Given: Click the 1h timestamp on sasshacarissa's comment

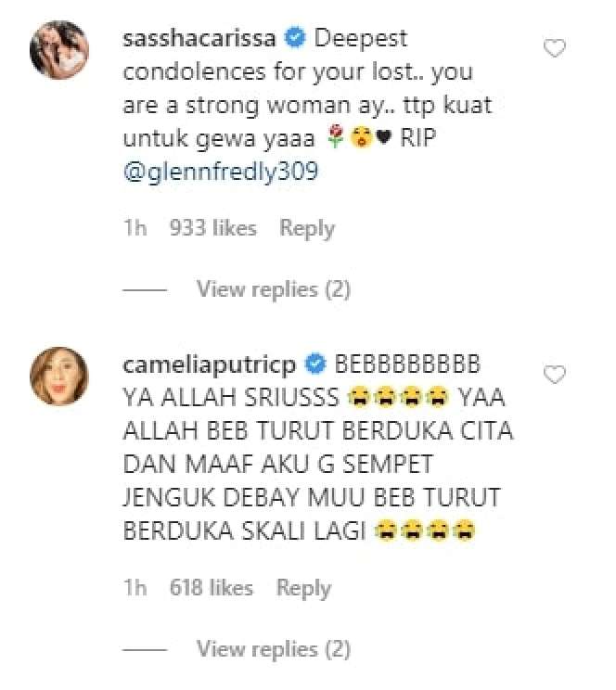Looking at the screenshot, I should click(x=135, y=228).
